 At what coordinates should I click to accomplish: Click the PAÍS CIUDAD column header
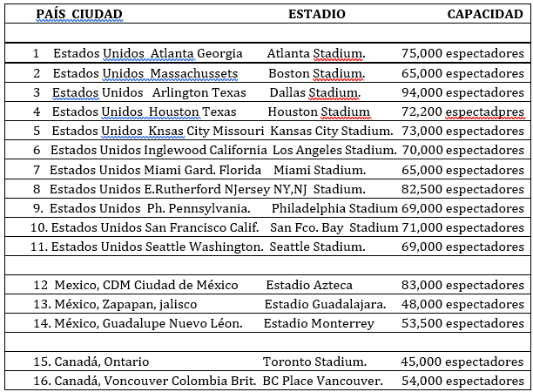pyautogui.click(x=79, y=14)
